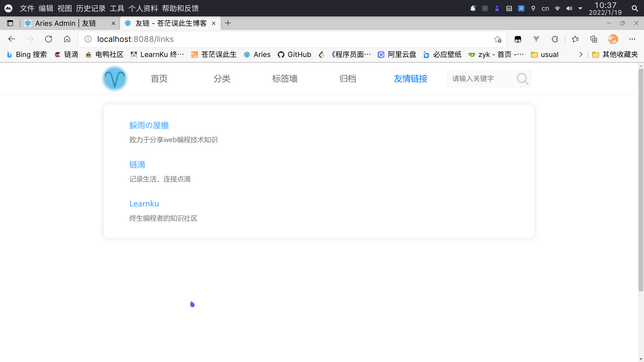644x362 pixels.
Task: Switch to Aries Admin tab
Action: (65, 23)
